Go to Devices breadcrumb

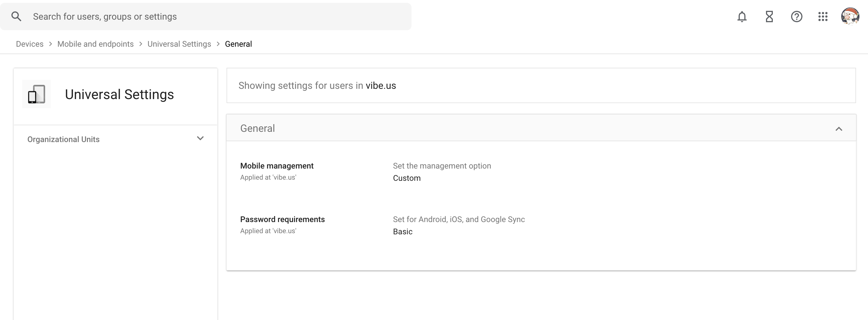30,44
